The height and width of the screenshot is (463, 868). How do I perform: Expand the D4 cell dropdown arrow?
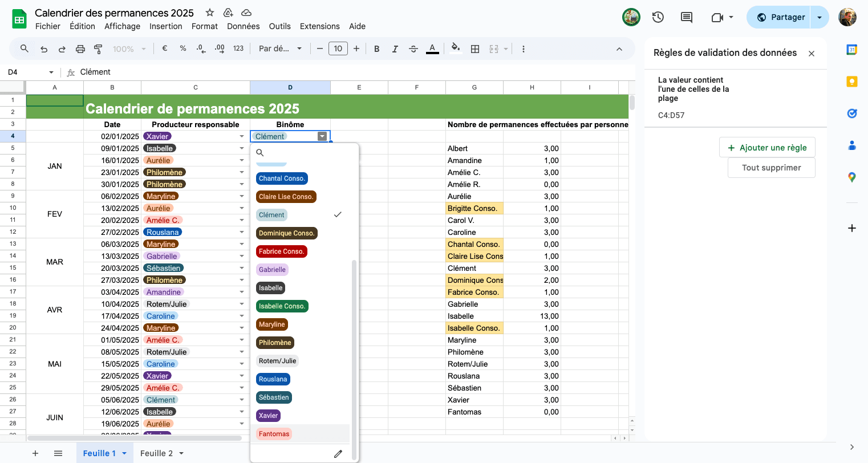(322, 136)
